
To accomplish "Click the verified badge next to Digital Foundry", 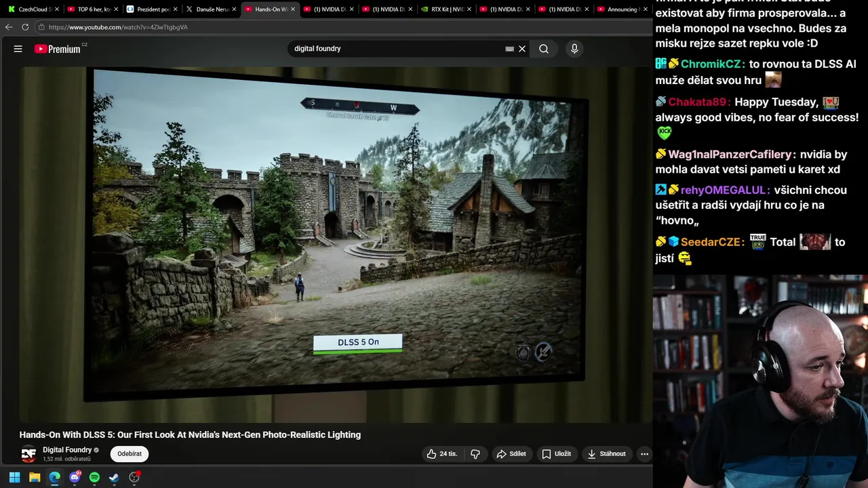I will point(96,450).
